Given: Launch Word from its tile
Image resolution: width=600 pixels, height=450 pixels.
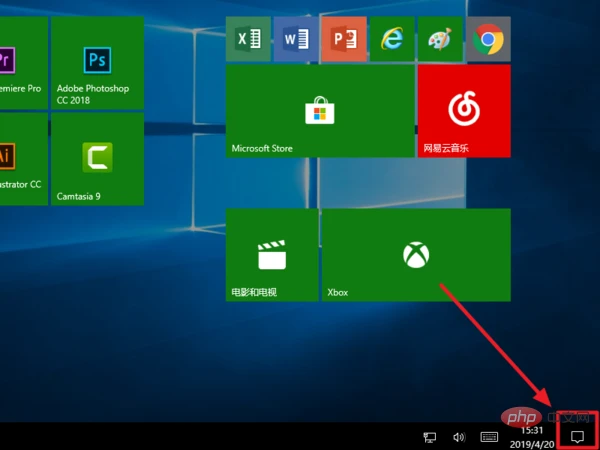Looking at the screenshot, I should click(296, 39).
